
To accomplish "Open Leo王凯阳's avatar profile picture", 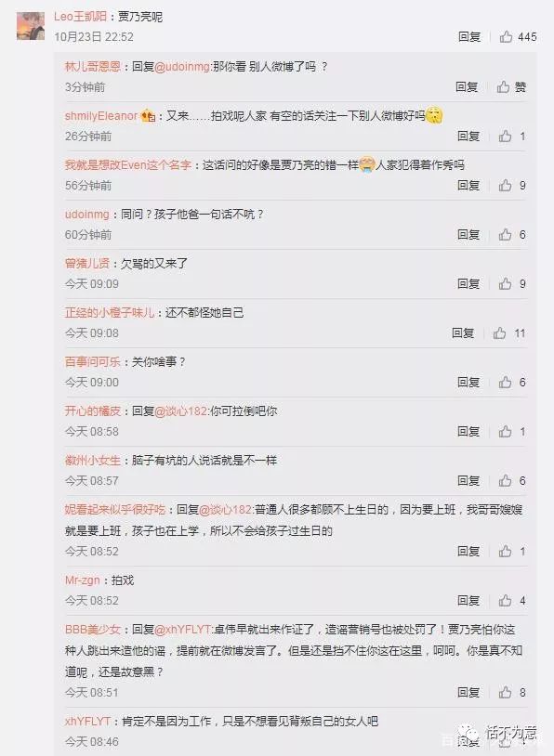I will 31,26.
